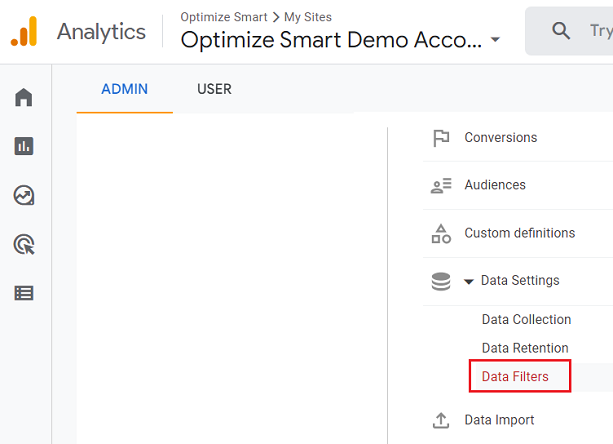
Task: Click the Data Settings label
Action: click(520, 280)
